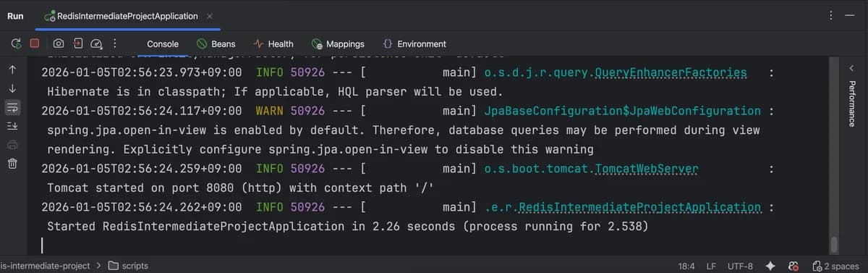
Task: Open the profiler gauge icon
Action: pos(97,43)
